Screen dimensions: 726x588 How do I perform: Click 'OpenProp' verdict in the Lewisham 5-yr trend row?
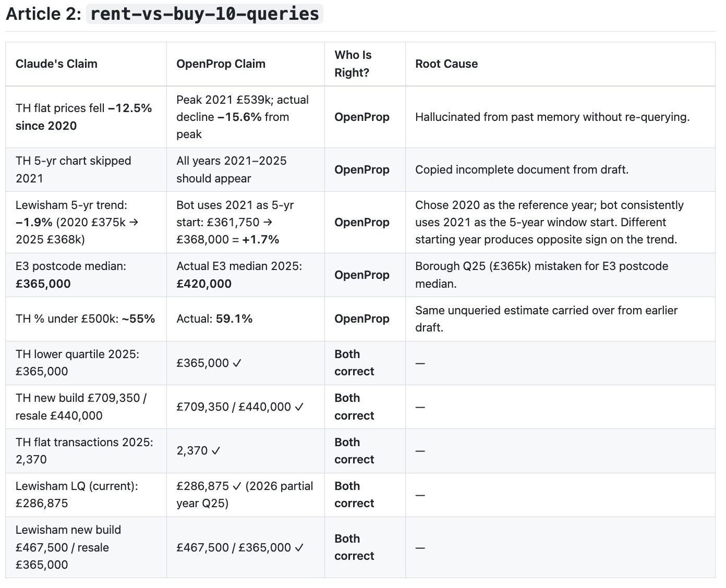click(362, 222)
